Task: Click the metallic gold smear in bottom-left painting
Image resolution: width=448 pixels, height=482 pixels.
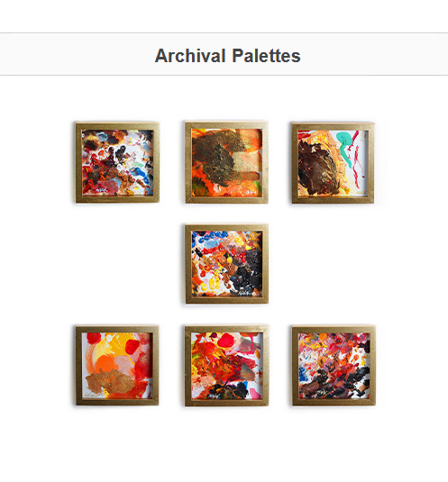Action: 108,381
